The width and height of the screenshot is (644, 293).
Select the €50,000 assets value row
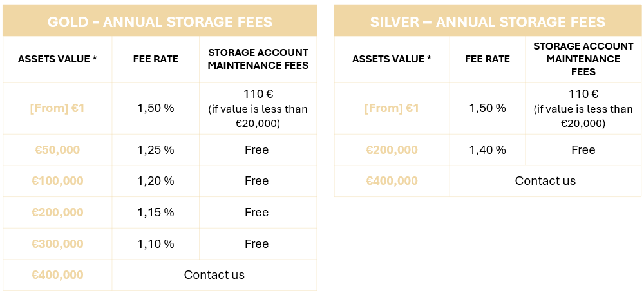[57, 150]
